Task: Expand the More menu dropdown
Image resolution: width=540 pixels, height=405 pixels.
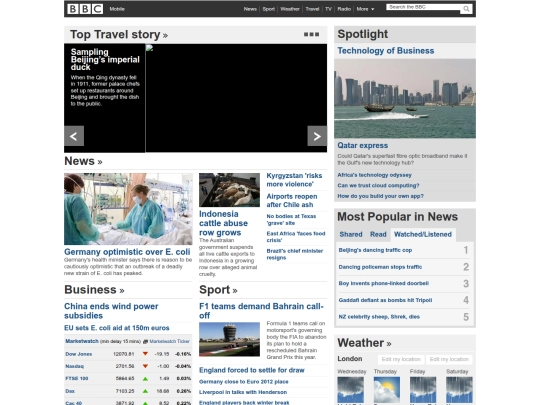Action: 365,9
